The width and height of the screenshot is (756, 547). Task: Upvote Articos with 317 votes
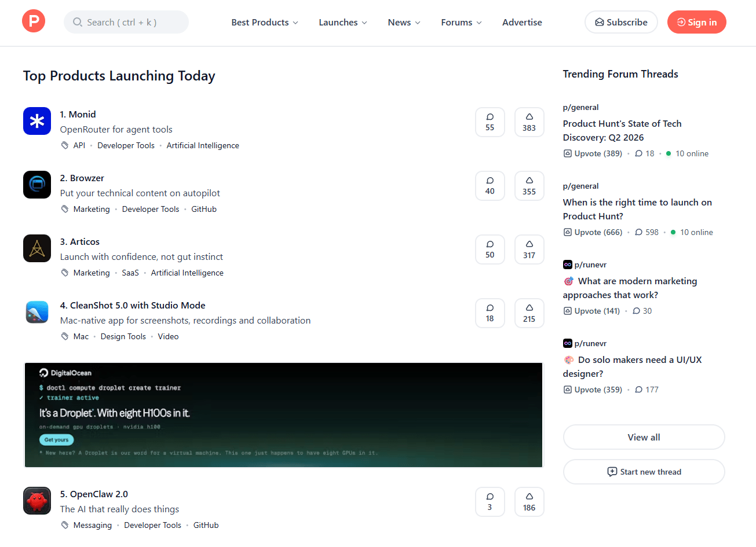click(529, 249)
